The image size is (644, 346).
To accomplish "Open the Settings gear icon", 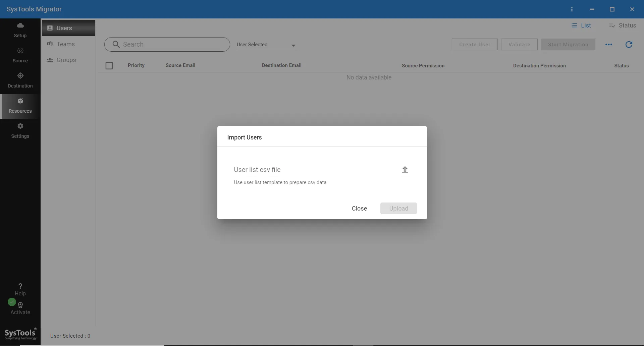I will 20,126.
